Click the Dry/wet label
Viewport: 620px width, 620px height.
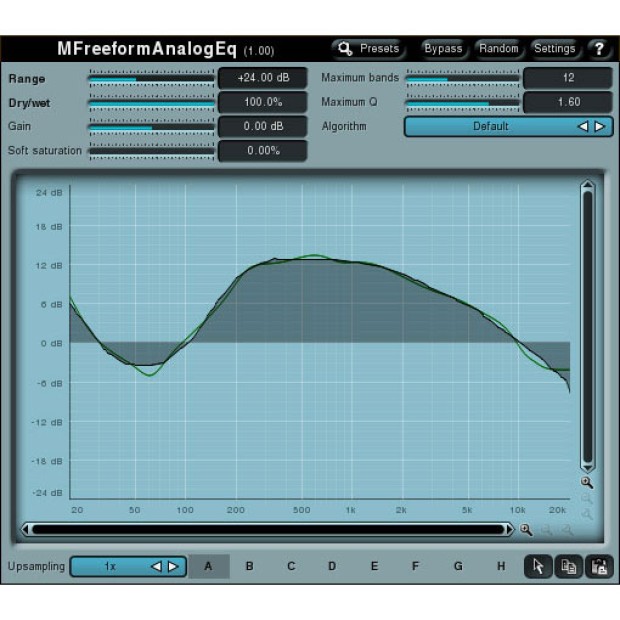coord(29,103)
